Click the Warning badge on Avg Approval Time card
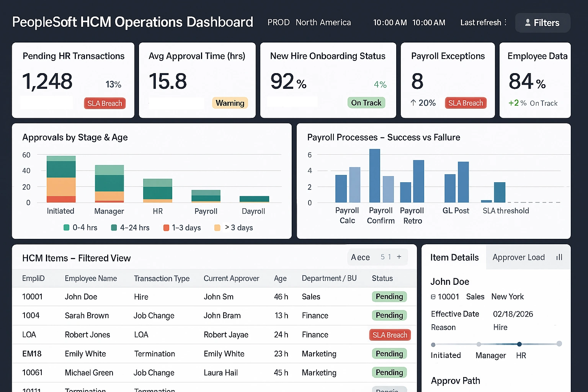The image size is (588, 392). (x=230, y=103)
